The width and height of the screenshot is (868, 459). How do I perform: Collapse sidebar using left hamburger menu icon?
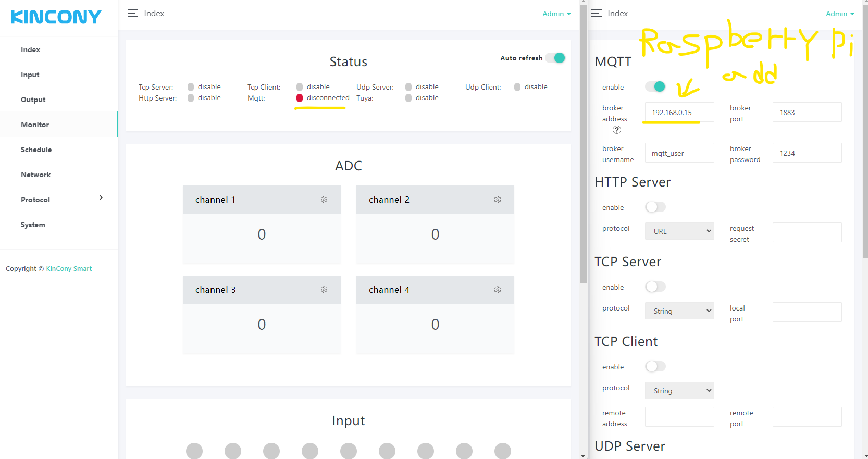click(133, 14)
